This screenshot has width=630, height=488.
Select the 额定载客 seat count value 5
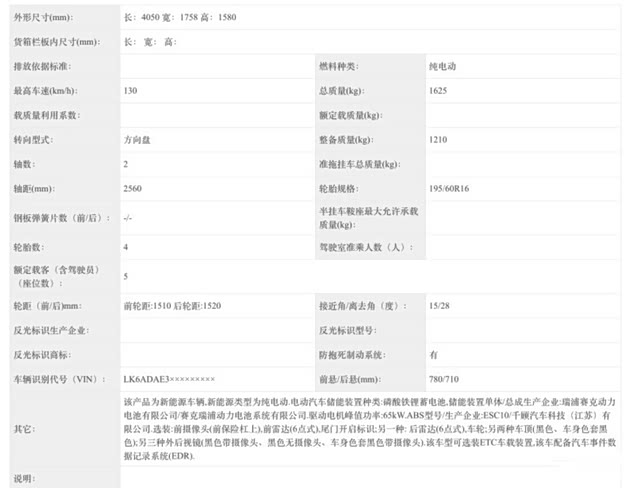126,275
